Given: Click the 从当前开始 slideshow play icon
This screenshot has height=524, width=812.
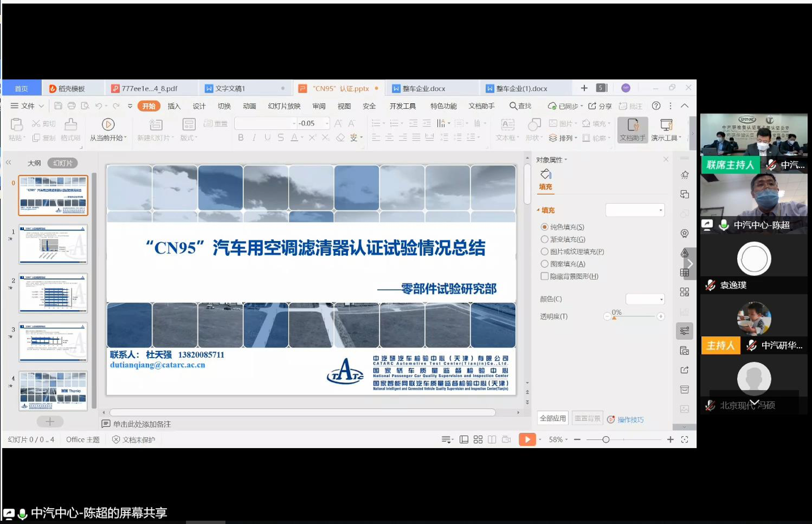Looking at the screenshot, I should (108, 124).
